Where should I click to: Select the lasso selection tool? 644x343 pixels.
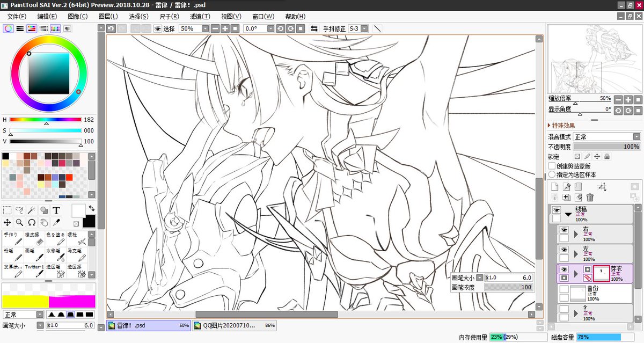pos(19,210)
